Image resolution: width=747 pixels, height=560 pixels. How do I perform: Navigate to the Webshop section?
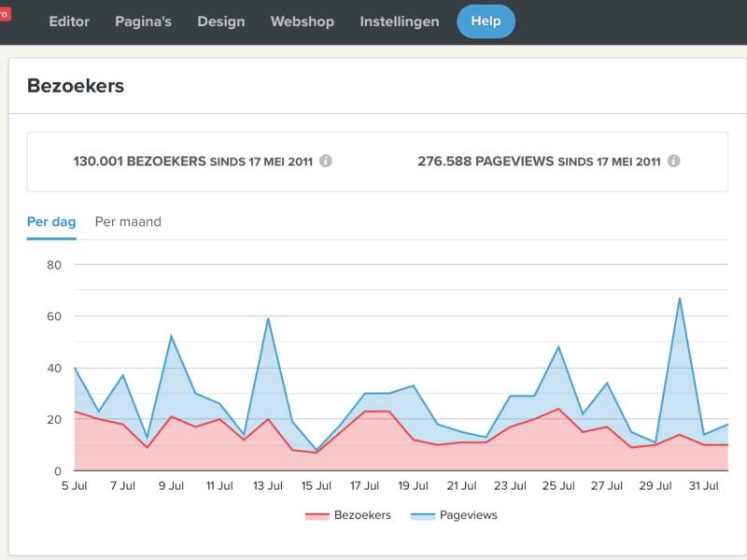(302, 21)
